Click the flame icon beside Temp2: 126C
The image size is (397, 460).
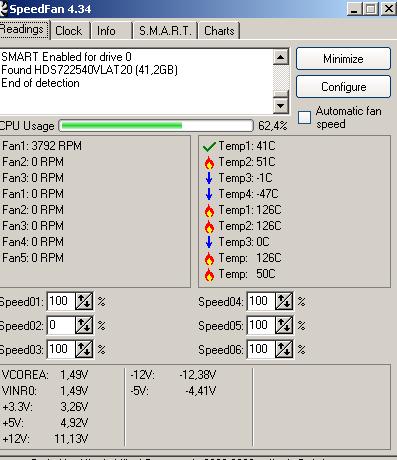pyautogui.click(x=209, y=226)
